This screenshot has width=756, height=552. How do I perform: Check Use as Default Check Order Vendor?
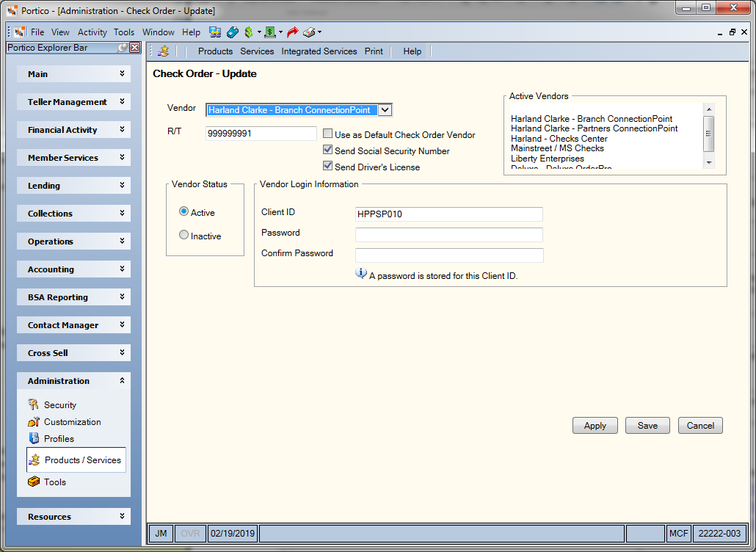coord(328,134)
